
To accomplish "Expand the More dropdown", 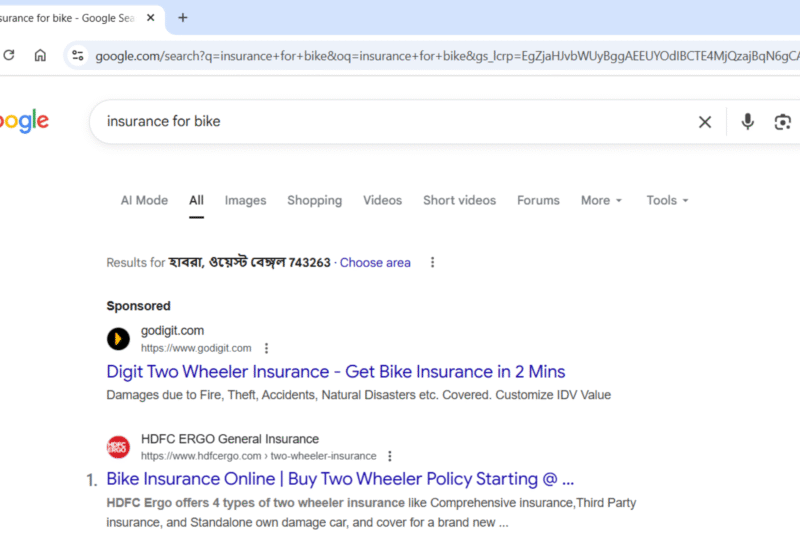I will pyautogui.click(x=601, y=200).
